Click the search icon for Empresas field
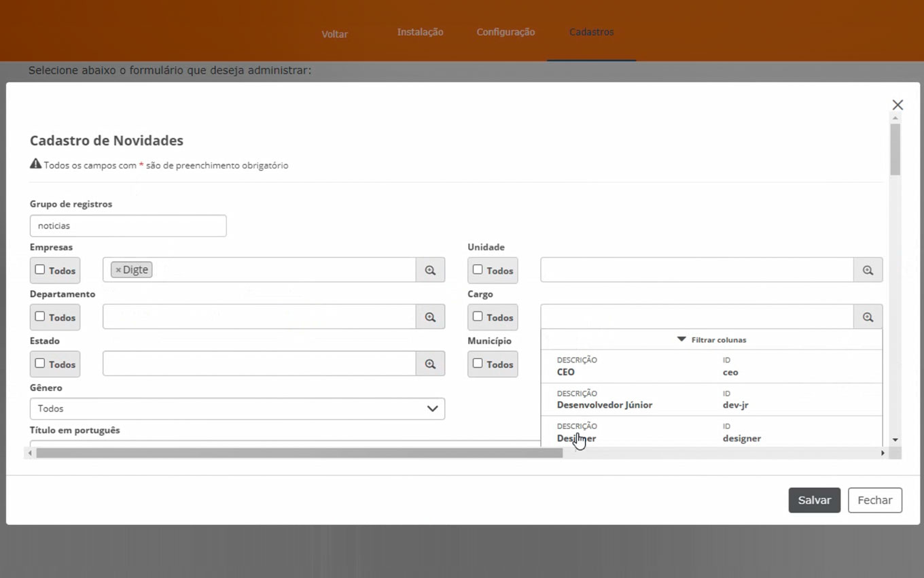This screenshot has height=578, width=924. tap(430, 270)
